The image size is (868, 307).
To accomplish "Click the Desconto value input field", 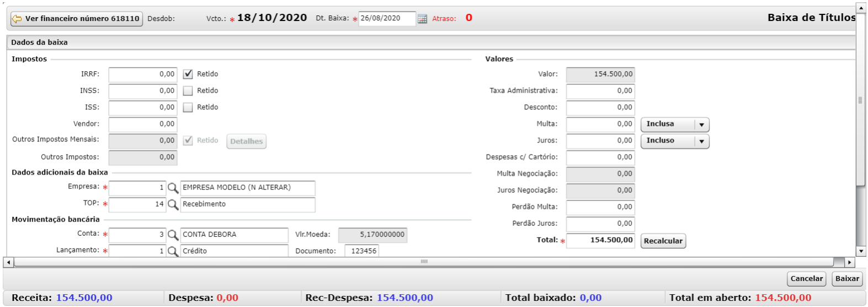I will [x=600, y=108].
